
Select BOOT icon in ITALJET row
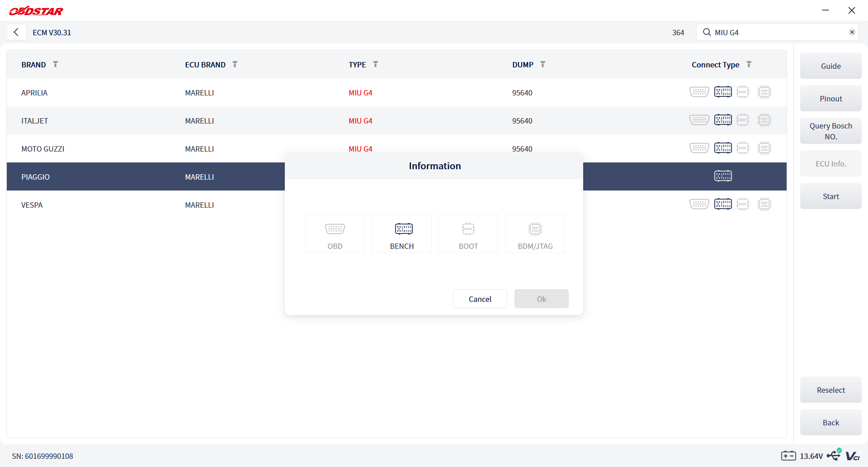(743, 120)
